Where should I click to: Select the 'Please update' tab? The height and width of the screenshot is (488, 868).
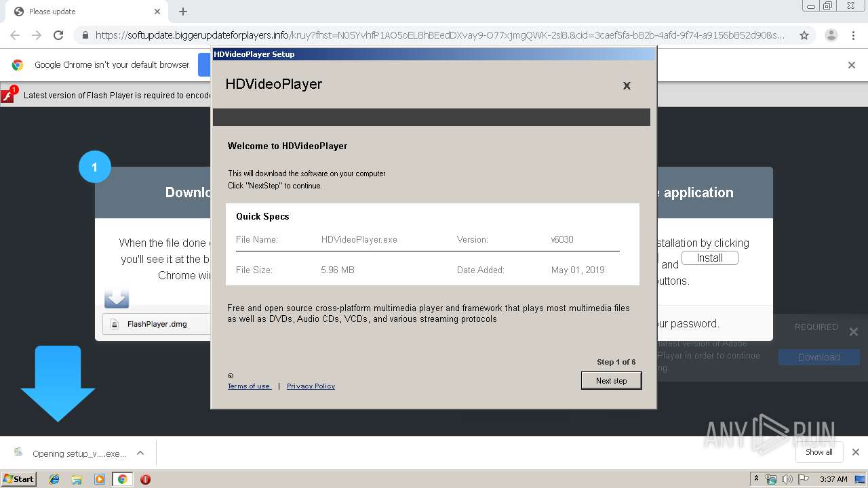coord(87,12)
